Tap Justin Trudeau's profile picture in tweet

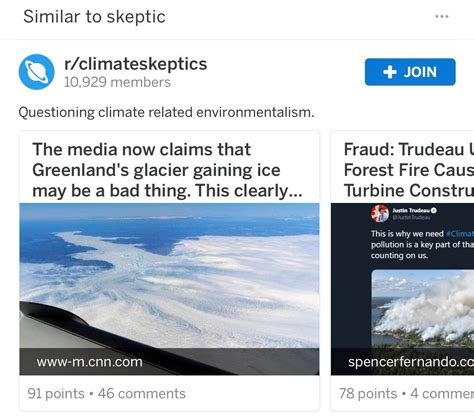pos(380,214)
